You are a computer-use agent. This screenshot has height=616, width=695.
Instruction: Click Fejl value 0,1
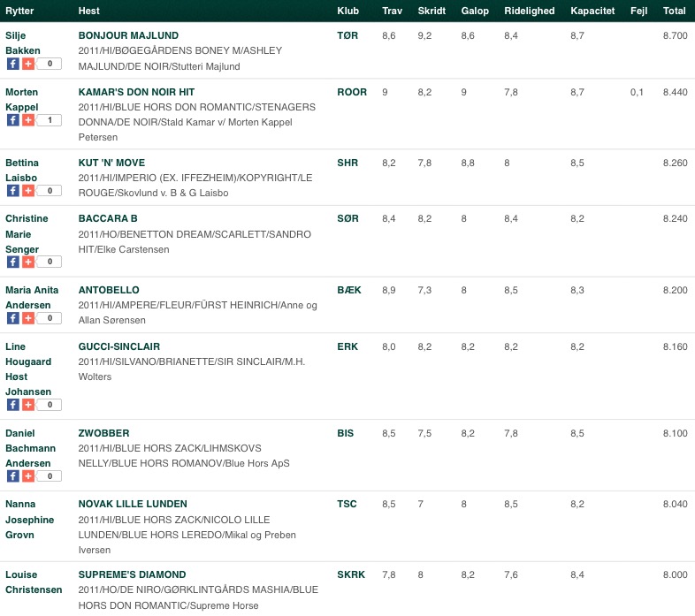click(637, 92)
